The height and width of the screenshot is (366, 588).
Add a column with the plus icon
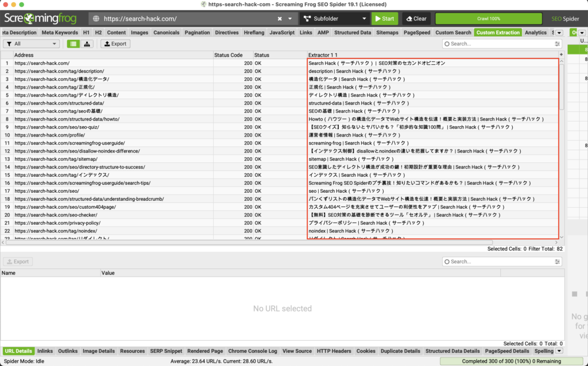pos(562,54)
